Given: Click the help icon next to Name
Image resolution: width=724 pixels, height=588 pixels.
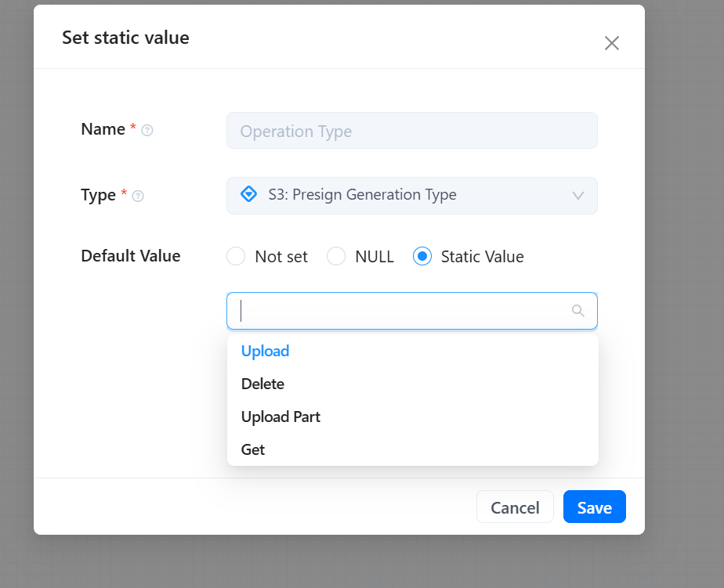Looking at the screenshot, I should coord(147,131).
